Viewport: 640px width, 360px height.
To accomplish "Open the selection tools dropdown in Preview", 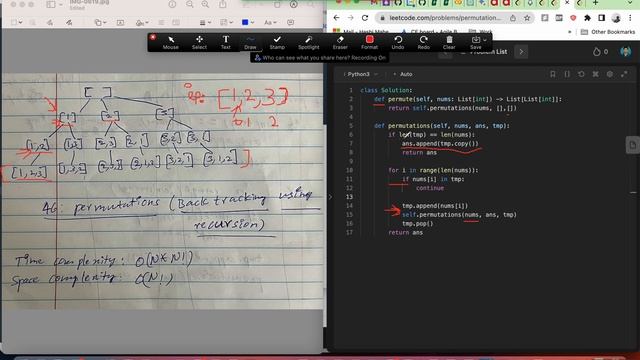I will click(x=17, y=22).
